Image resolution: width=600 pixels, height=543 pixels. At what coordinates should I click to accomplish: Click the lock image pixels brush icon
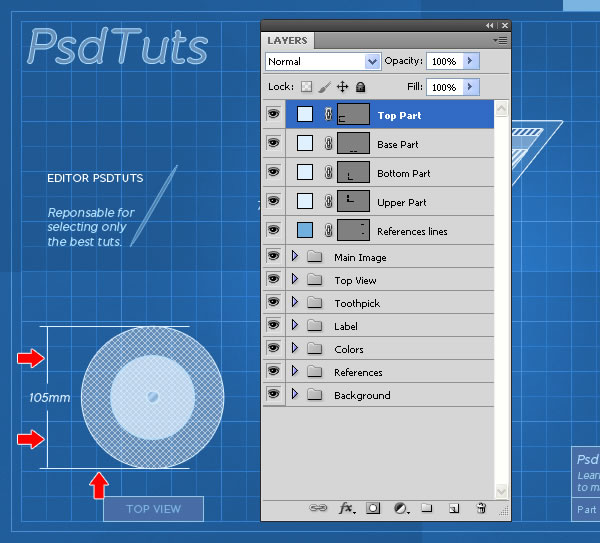pos(324,87)
